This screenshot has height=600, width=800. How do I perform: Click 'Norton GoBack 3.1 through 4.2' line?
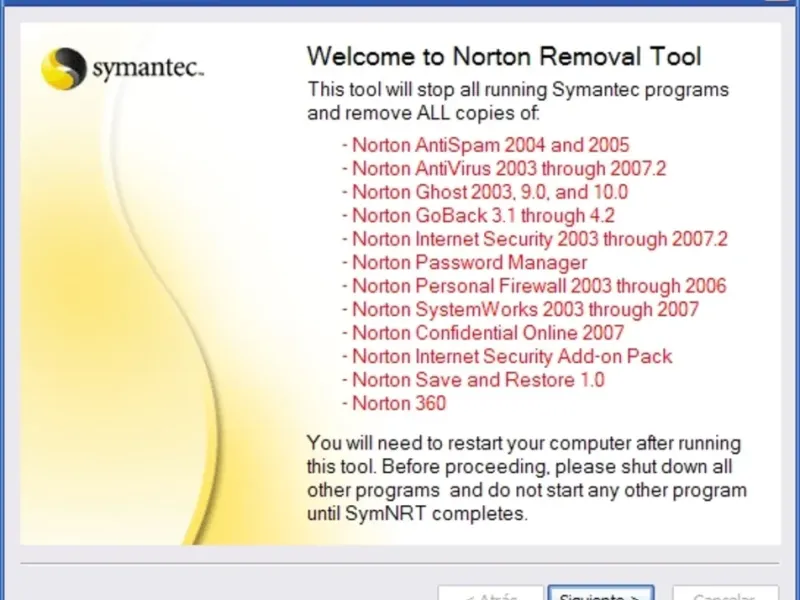point(478,215)
